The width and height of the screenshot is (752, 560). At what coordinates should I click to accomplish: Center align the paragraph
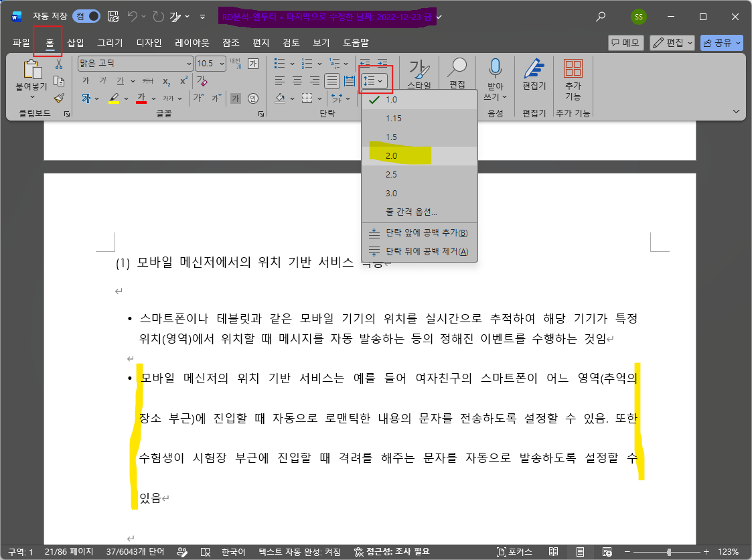(297, 81)
